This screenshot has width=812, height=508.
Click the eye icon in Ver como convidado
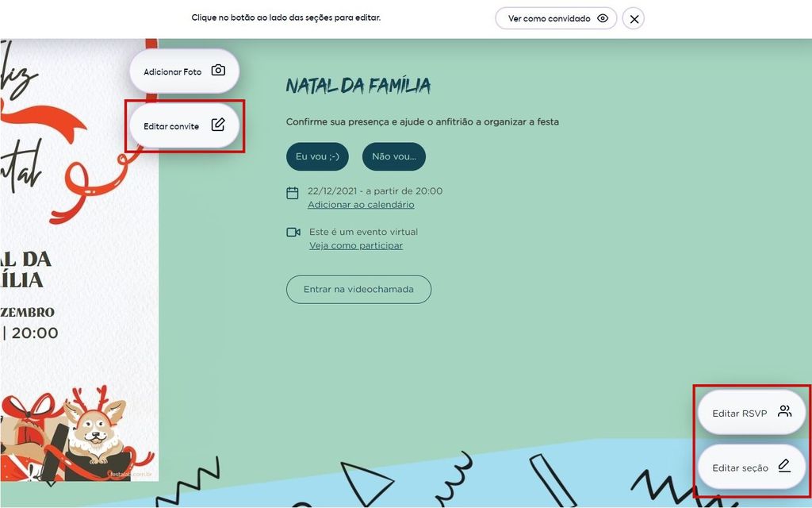pyautogui.click(x=603, y=18)
